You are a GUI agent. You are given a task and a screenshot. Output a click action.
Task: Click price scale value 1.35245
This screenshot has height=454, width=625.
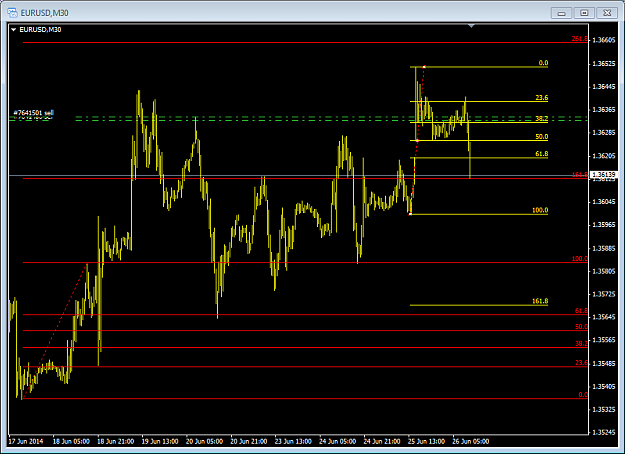(x=604, y=432)
